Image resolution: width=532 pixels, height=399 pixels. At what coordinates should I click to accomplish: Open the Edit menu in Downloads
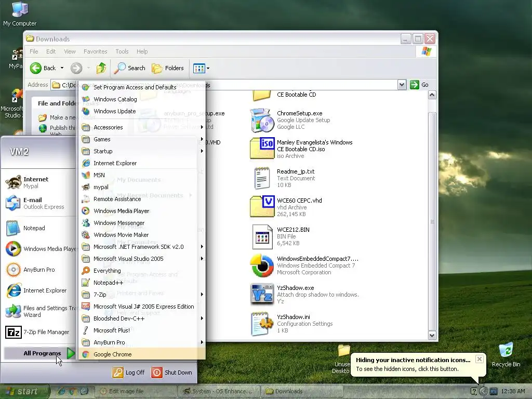51,51
